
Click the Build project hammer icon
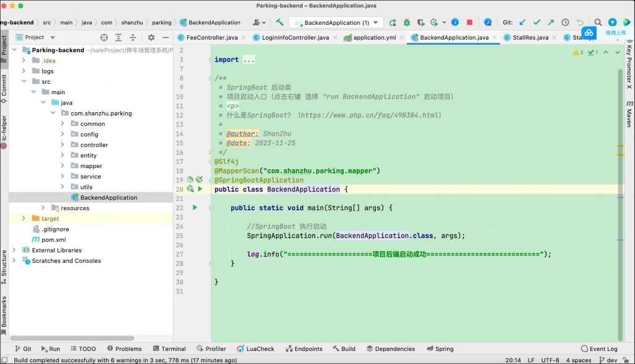coord(280,22)
